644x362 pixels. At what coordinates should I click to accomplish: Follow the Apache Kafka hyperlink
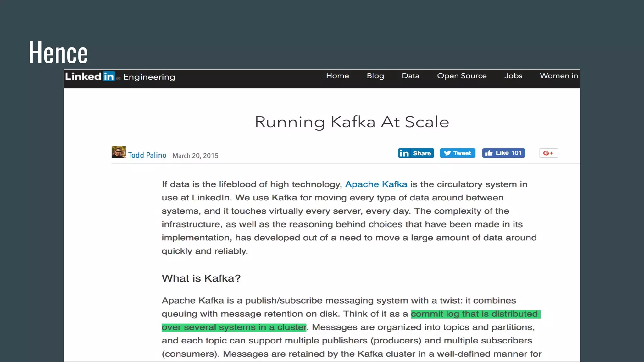click(x=376, y=184)
